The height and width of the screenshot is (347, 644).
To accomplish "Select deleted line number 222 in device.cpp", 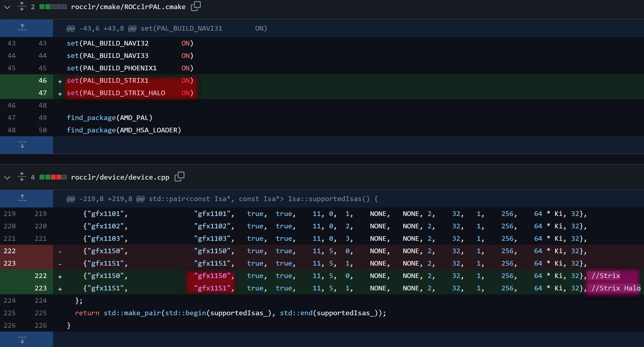I will [10, 251].
